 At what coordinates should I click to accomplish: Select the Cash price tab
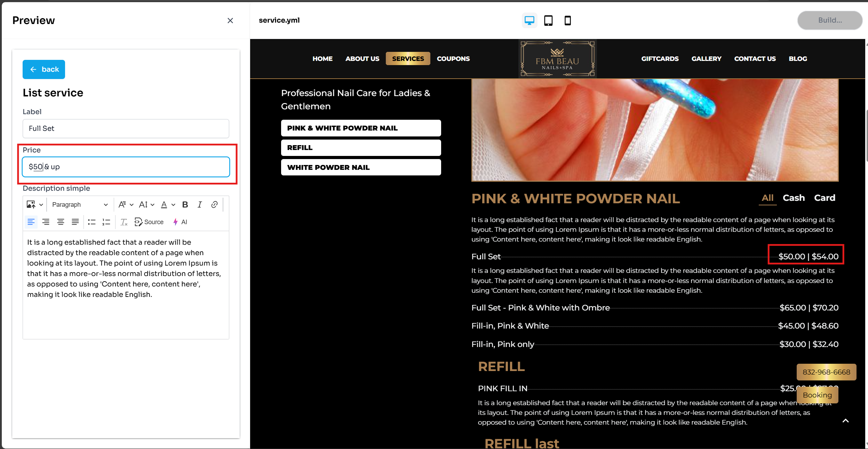794,198
